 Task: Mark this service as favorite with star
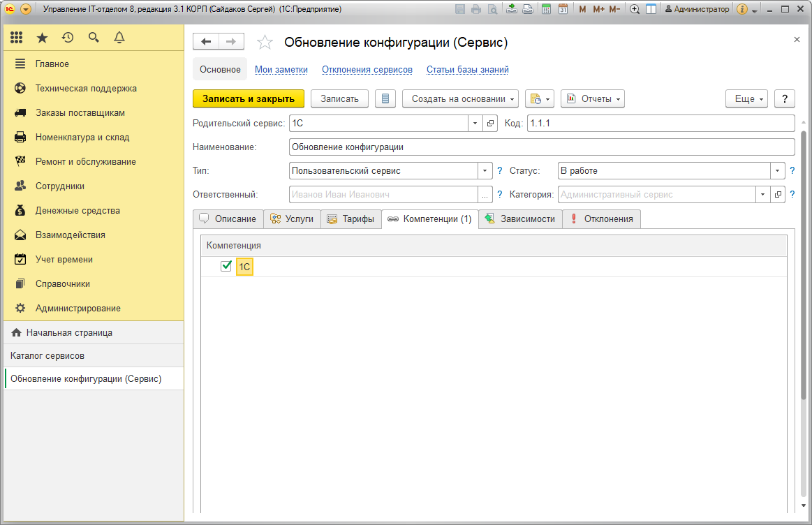(x=265, y=43)
